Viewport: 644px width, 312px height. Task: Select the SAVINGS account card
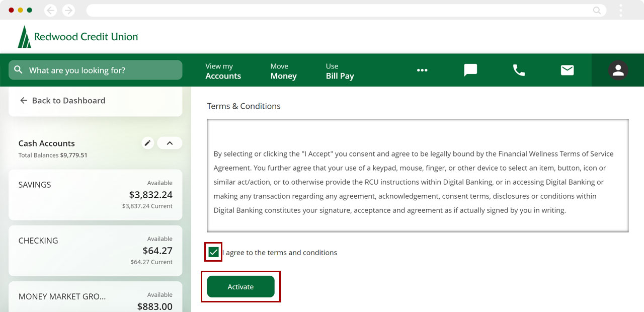pos(95,195)
